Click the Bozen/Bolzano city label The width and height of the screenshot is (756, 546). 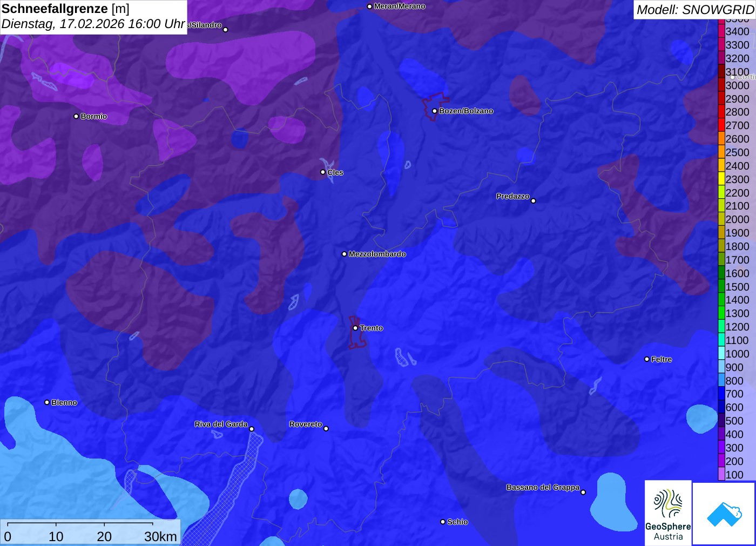pyautogui.click(x=466, y=111)
